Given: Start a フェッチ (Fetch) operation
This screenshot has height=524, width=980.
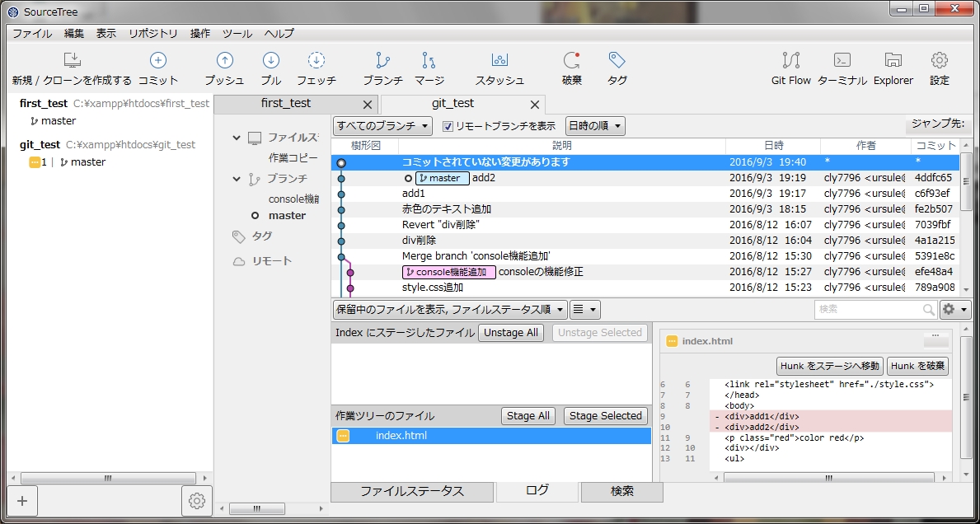Looking at the screenshot, I should click(x=317, y=68).
